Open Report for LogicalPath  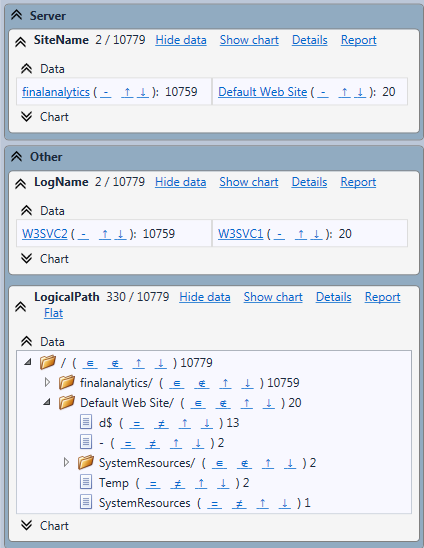click(382, 297)
